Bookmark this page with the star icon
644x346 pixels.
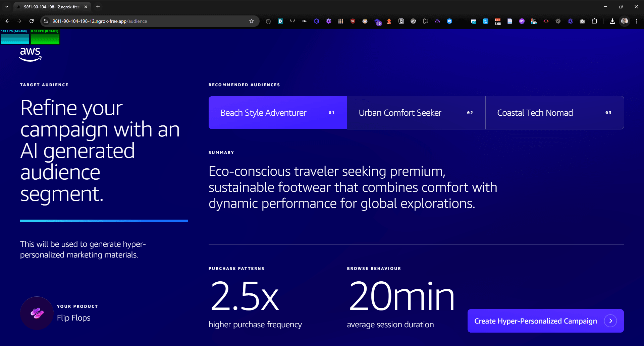[252, 21]
